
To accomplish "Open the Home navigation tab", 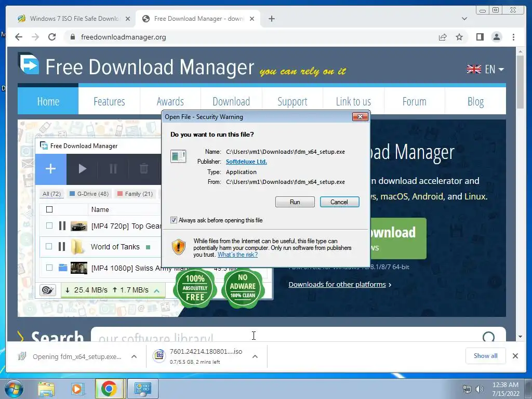I will pyautogui.click(x=48, y=101).
